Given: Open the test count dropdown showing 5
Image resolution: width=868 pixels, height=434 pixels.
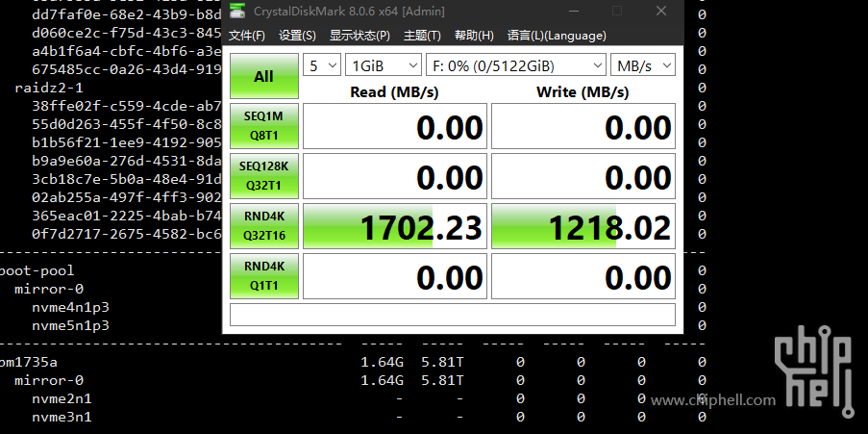Looking at the screenshot, I should click(322, 65).
